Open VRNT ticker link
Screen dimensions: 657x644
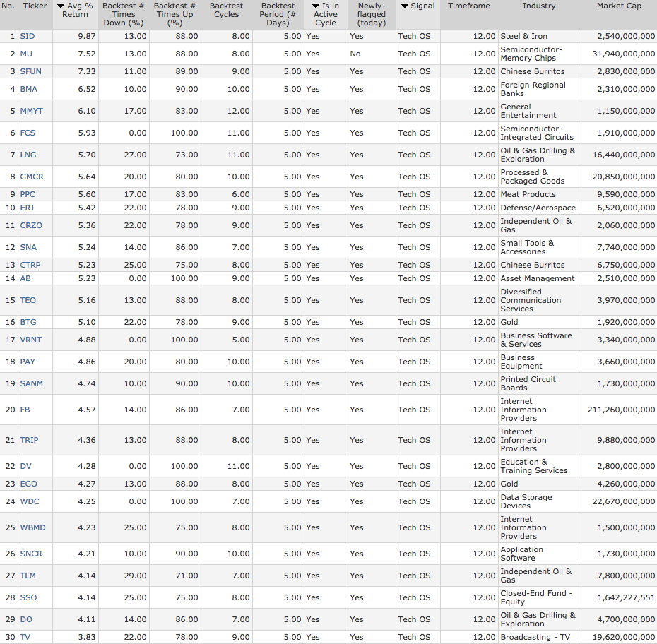(30, 340)
